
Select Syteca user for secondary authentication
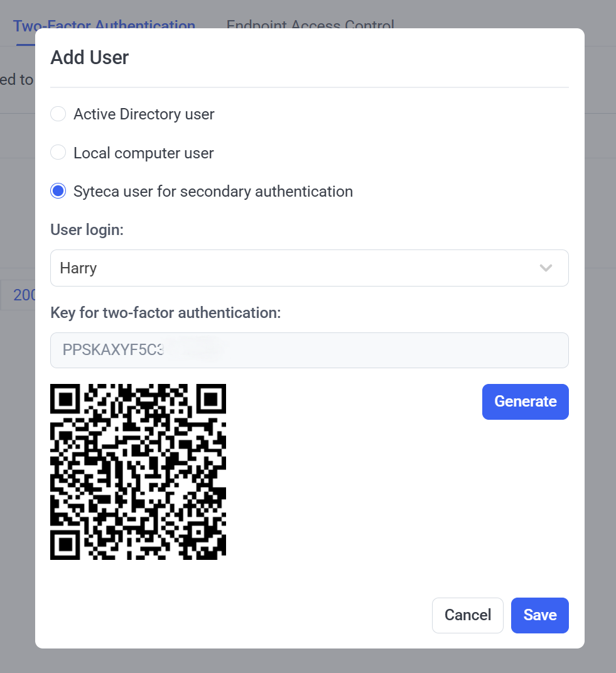coord(58,191)
